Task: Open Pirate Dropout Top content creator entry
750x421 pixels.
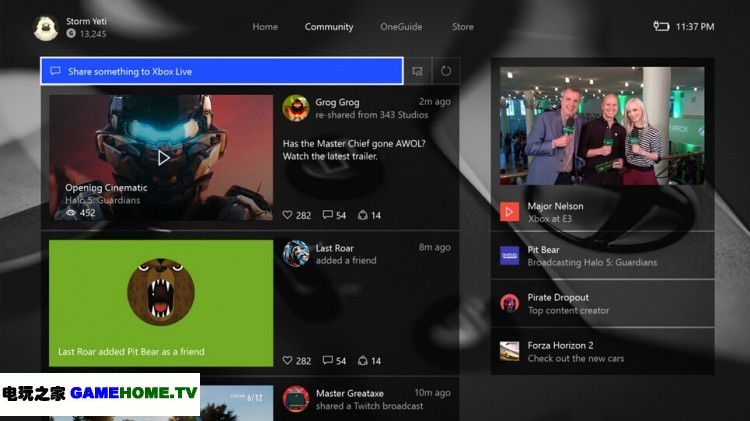Action: pyautogui.click(x=603, y=304)
